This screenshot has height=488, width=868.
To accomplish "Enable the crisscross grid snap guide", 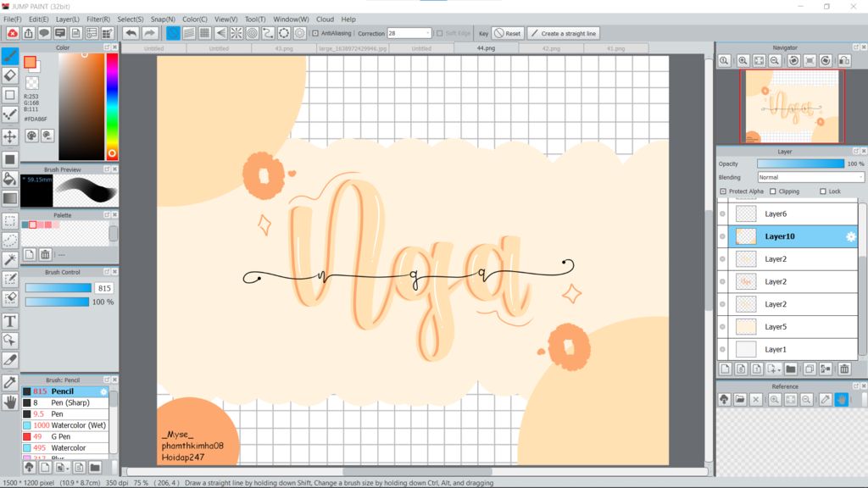I will [205, 33].
